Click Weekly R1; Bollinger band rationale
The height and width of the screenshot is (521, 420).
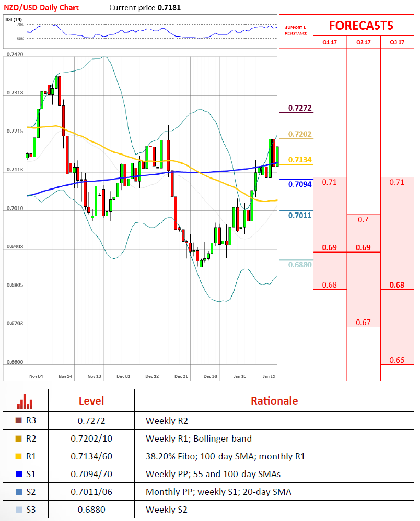click(199, 439)
